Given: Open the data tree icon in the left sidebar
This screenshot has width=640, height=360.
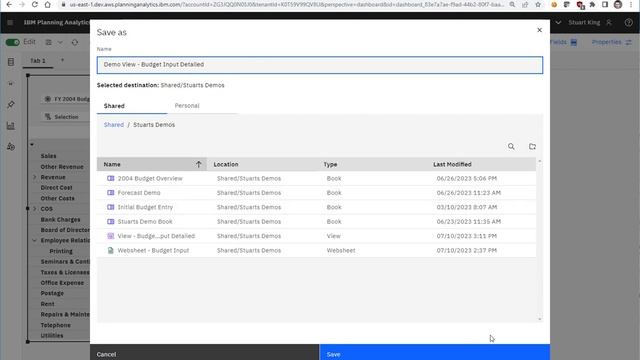Looking at the screenshot, I should (x=11, y=62).
